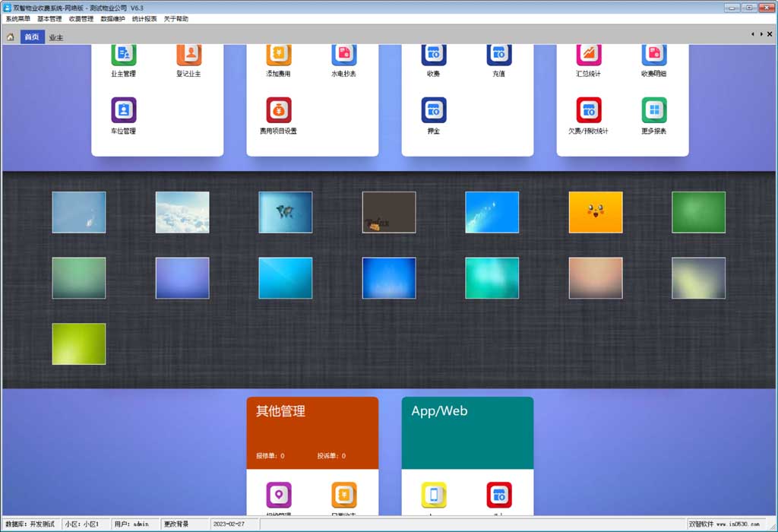Open the 关于帮助 menu
Image resolution: width=778 pixels, height=532 pixels.
(x=176, y=19)
